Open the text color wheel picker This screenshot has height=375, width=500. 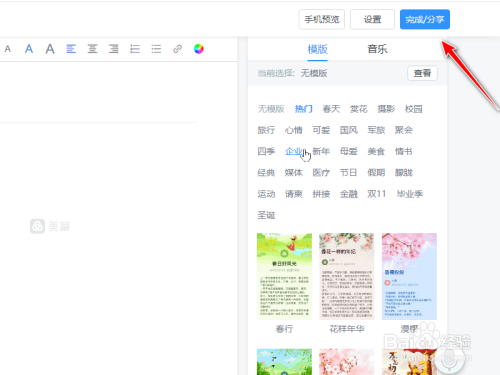click(199, 49)
